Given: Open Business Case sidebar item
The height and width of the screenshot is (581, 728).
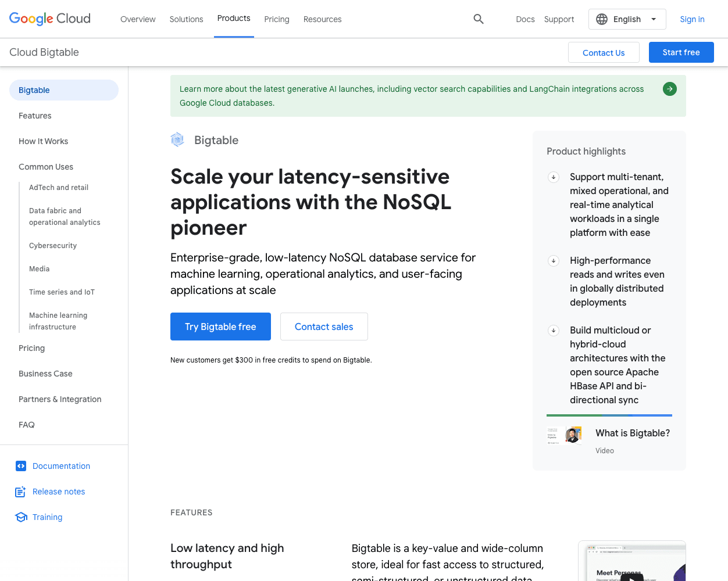Looking at the screenshot, I should point(45,374).
